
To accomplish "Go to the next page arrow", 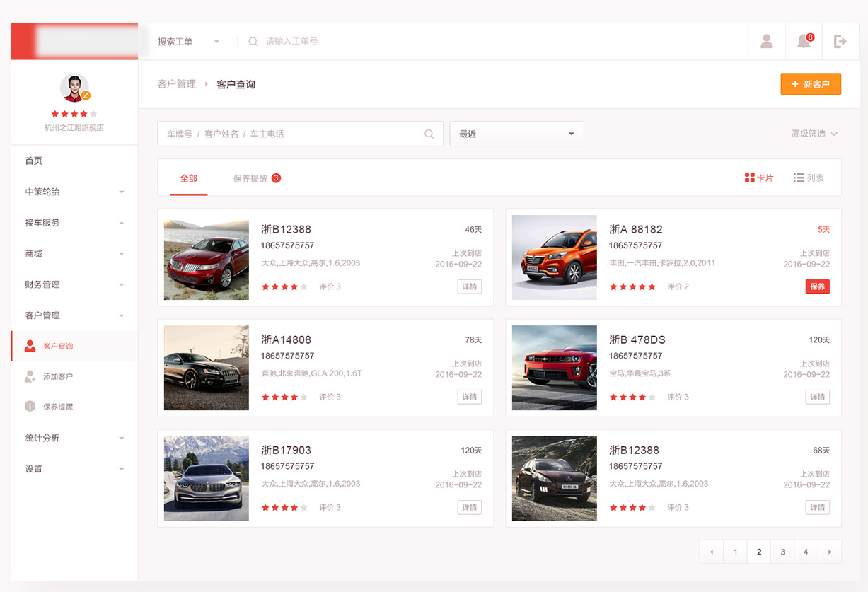I will [x=829, y=552].
